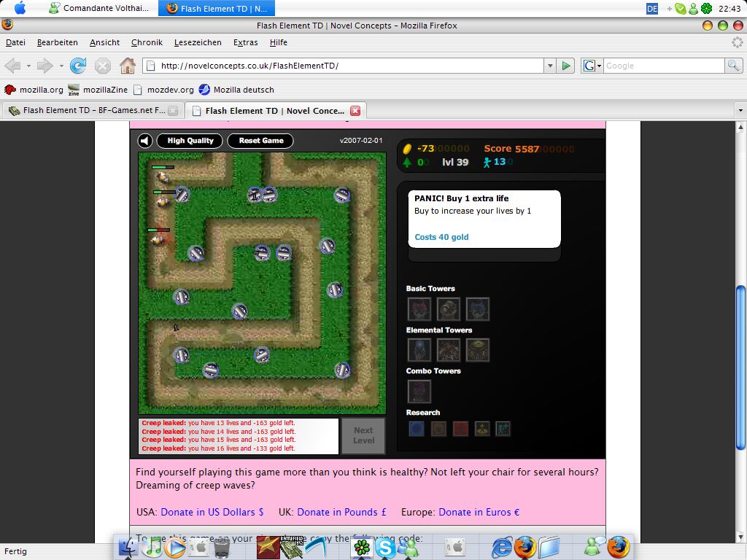Buy the red Research element
This screenshot has width=747, height=560.
pyautogui.click(x=461, y=429)
